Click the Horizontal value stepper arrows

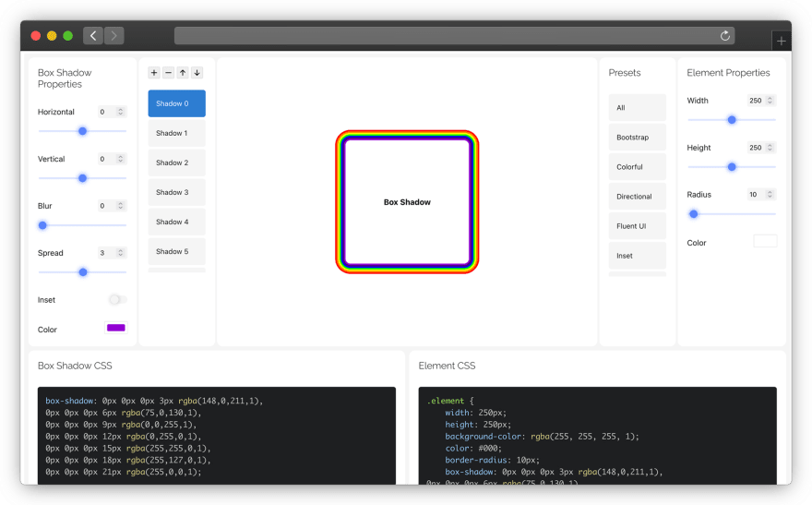(120, 112)
